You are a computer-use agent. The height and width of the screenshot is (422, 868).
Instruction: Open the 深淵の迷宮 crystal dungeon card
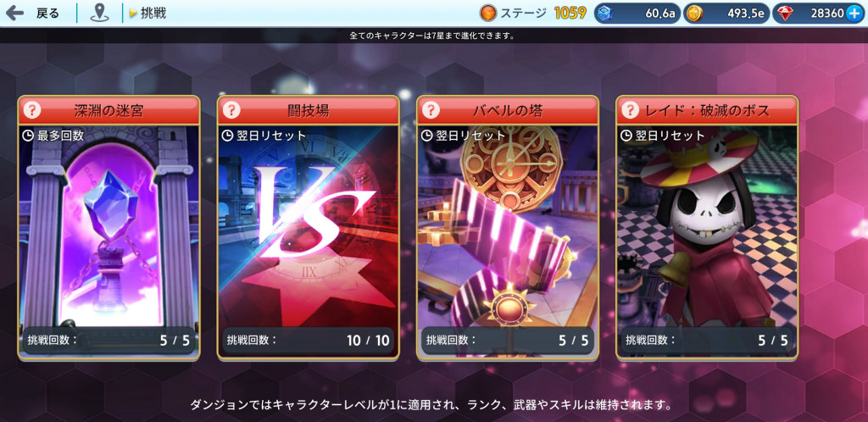(x=109, y=228)
